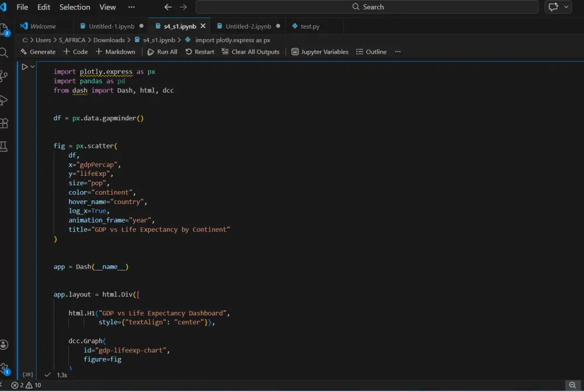Click the Search box in the title bar
Image resolution: width=584 pixels, height=392 pixels.
pyautogui.click(x=368, y=7)
